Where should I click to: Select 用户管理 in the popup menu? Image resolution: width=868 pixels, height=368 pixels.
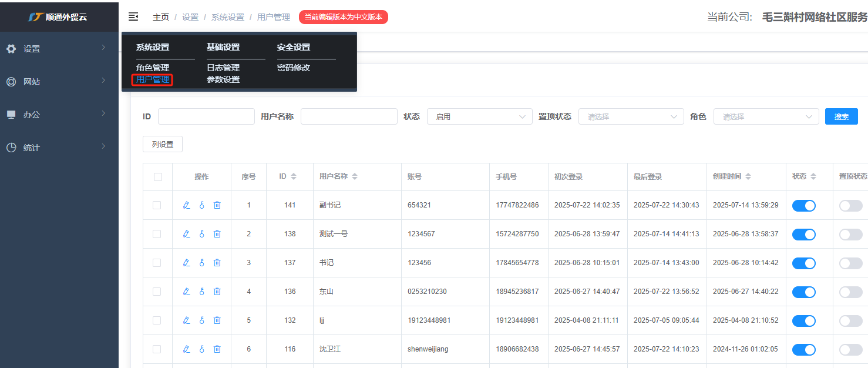point(153,79)
